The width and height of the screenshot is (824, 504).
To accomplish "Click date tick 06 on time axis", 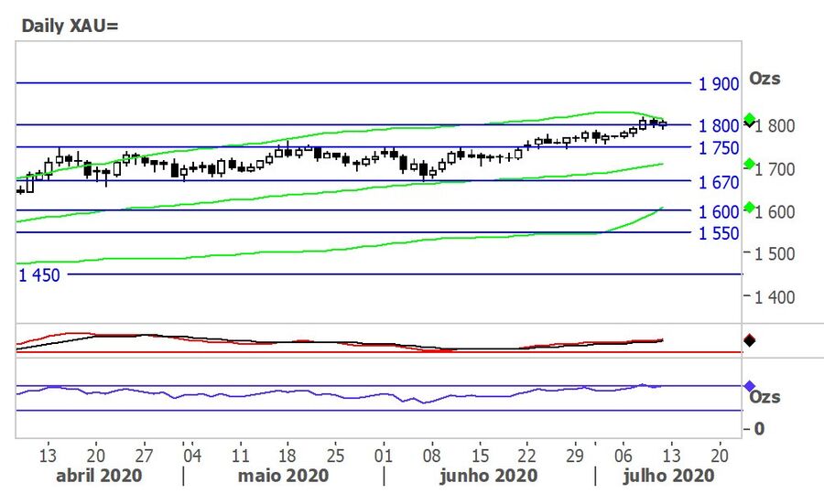I will (x=623, y=456).
